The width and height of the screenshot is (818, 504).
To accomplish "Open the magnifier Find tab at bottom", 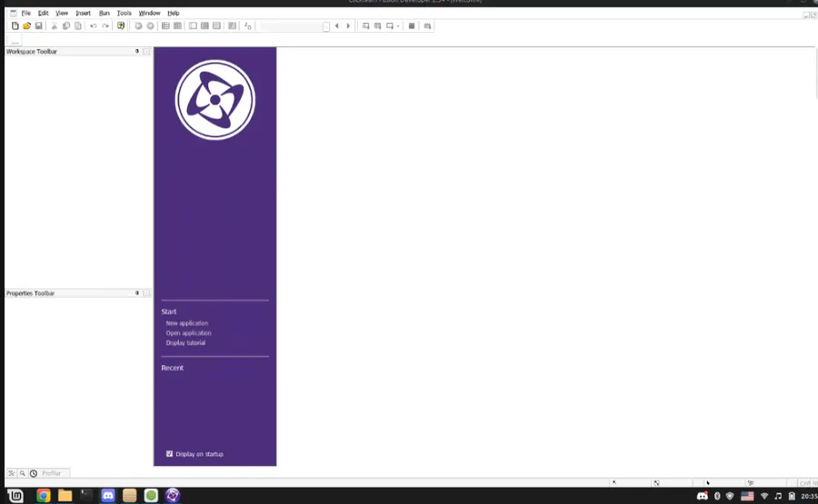I will tap(23, 473).
